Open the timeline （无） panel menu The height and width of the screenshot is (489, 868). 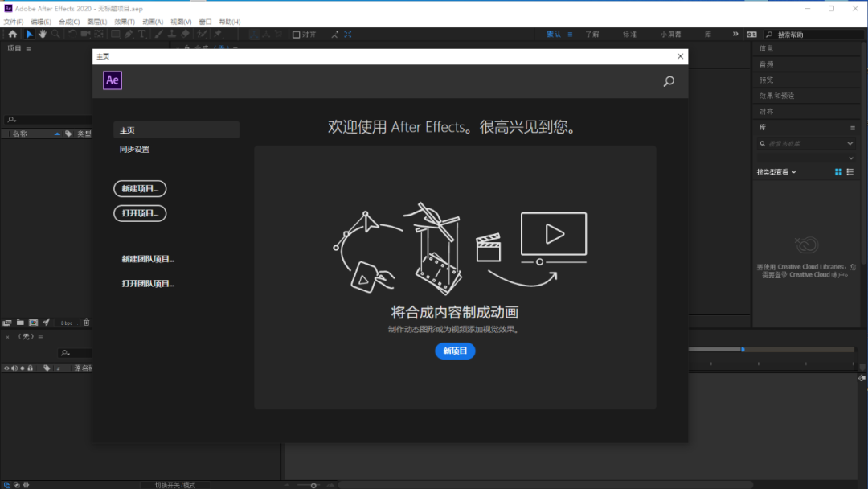coord(40,337)
